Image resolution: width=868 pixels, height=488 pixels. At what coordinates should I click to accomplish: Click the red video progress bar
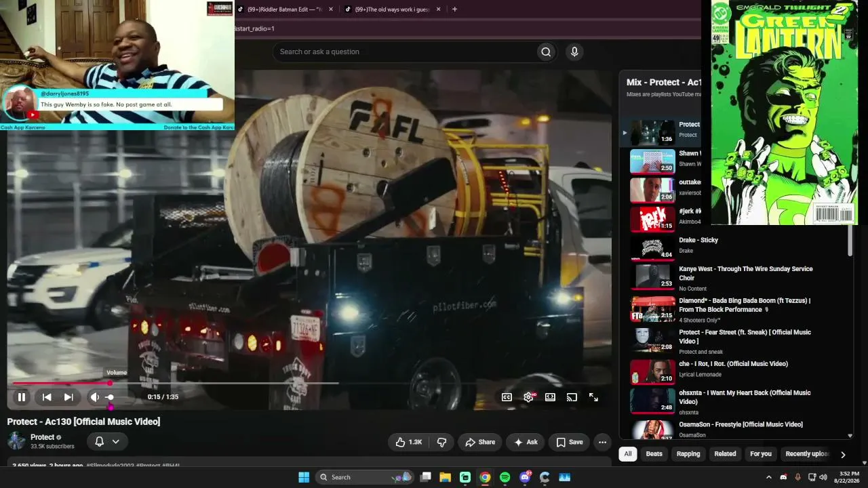click(61, 383)
